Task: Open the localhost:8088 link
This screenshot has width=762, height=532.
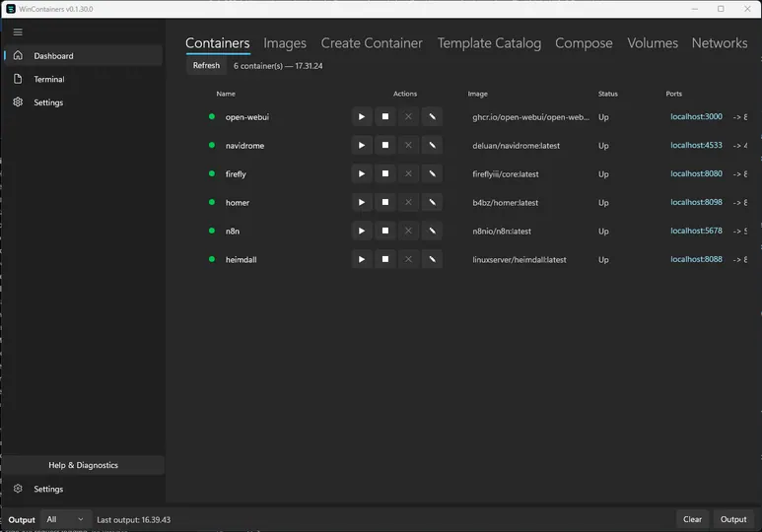Action: pyautogui.click(x=696, y=259)
